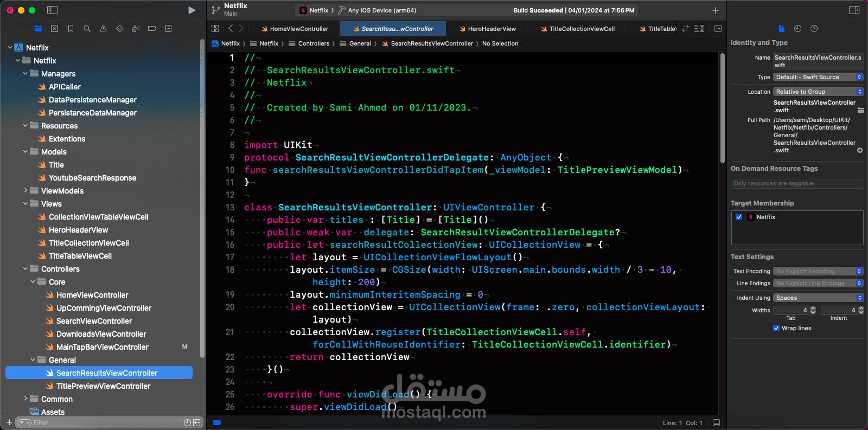The height and width of the screenshot is (430, 868).
Task: Expand the ViewModels folder
Action: pyautogui.click(x=25, y=191)
